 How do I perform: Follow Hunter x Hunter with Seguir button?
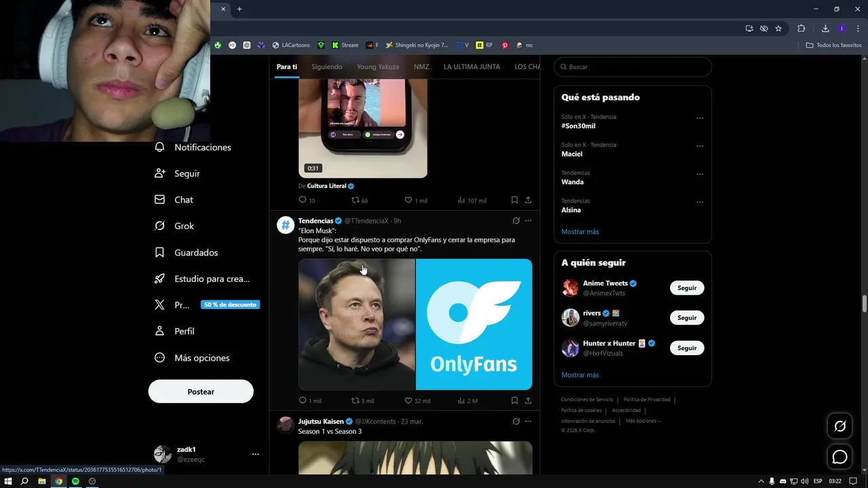click(x=687, y=348)
